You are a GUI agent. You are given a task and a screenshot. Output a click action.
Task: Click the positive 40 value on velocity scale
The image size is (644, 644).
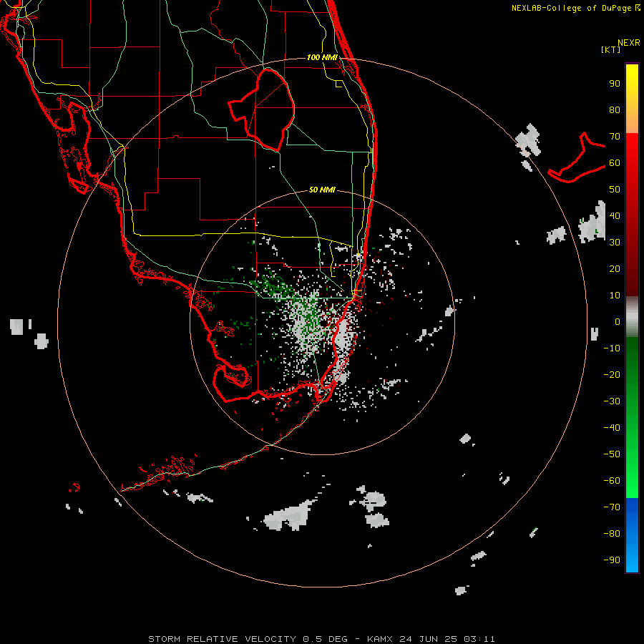tap(615, 215)
